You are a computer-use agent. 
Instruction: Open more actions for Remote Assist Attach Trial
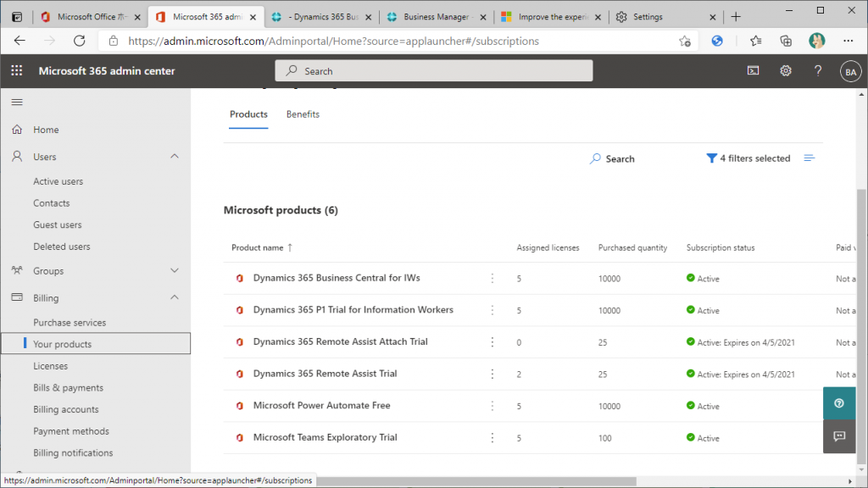click(492, 342)
